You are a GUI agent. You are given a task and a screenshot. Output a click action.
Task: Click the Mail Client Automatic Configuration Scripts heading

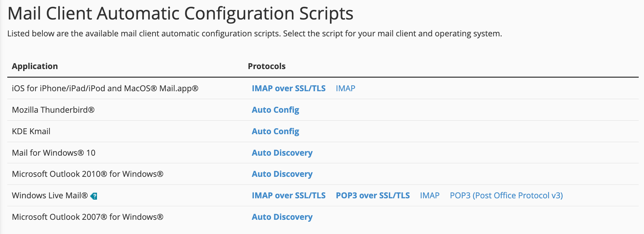180,14
